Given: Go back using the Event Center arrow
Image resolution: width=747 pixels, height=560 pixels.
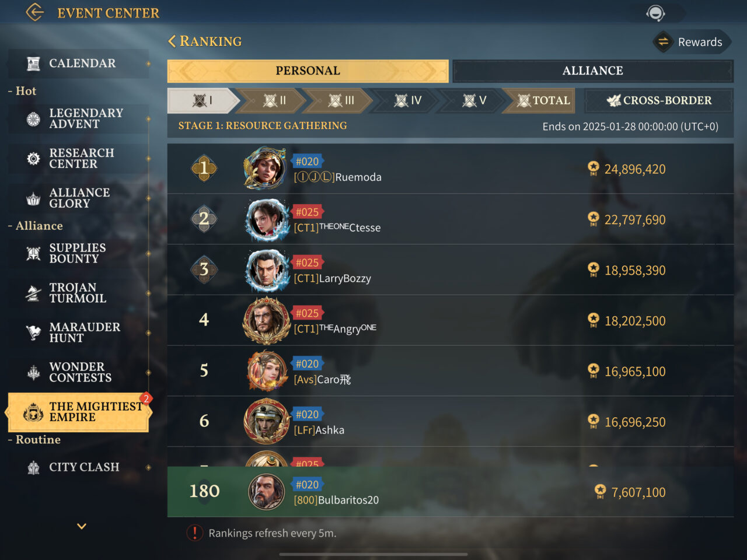Looking at the screenshot, I should [x=35, y=12].
